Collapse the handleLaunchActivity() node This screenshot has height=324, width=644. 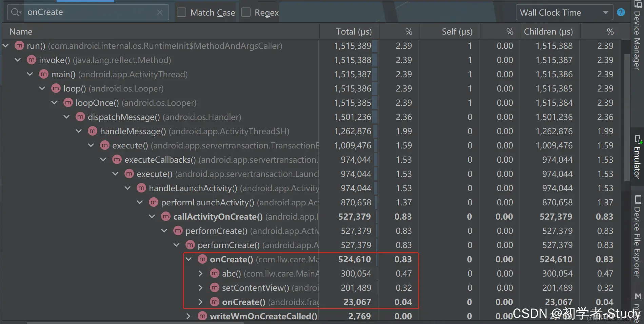tap(128, 188)
